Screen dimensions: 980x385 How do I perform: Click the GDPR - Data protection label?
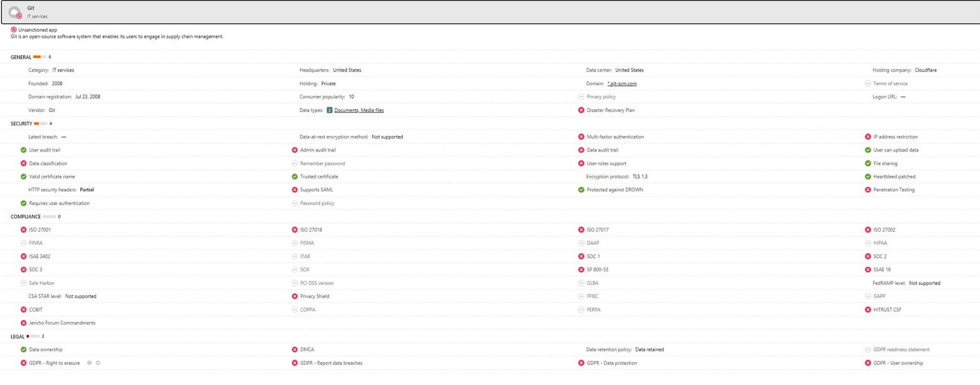tap(612, 363)
